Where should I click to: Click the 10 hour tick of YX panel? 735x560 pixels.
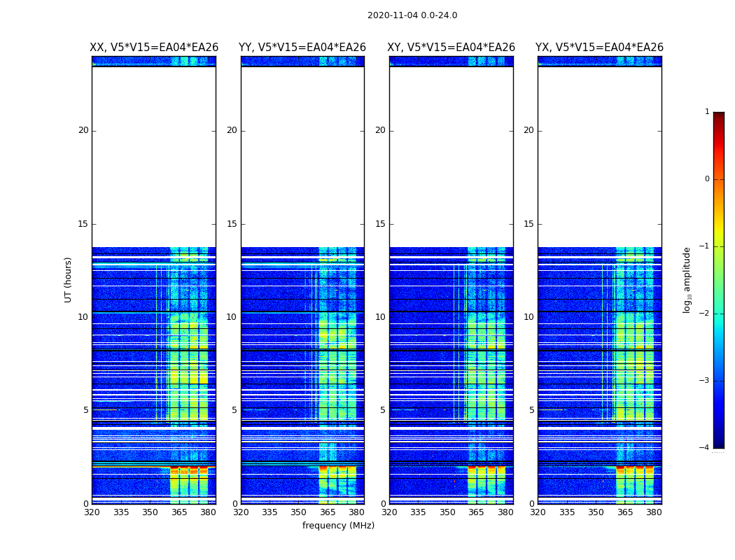coord(528,317)
